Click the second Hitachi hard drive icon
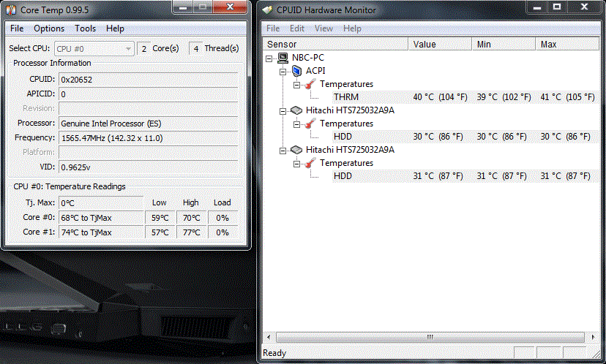This screenshot has width=606, height=364. tap(296, 150)
